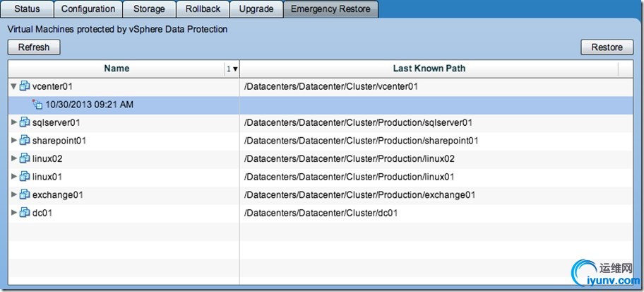Expand the dc01 tree node
The width and height of the screenshot is (644, 292).
click(x=14, y=213)
